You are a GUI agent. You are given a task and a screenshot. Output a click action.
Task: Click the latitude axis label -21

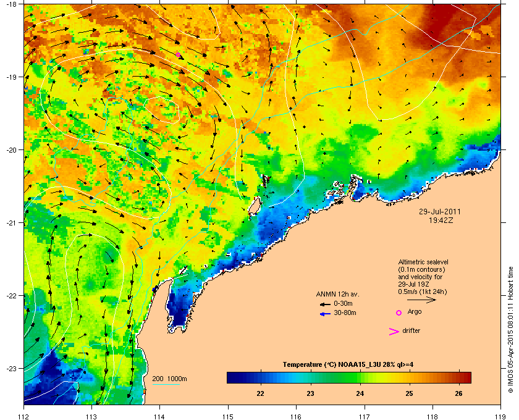[x=11, y=223]
